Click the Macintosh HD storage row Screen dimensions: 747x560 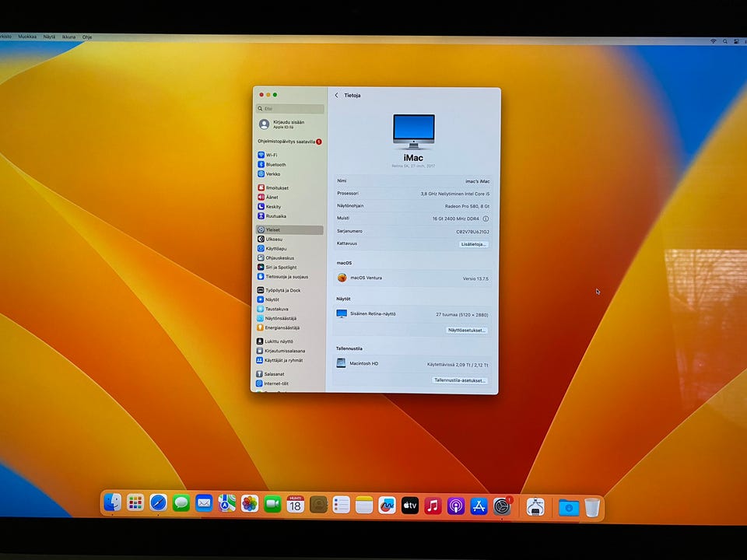(x=412, y=364)
